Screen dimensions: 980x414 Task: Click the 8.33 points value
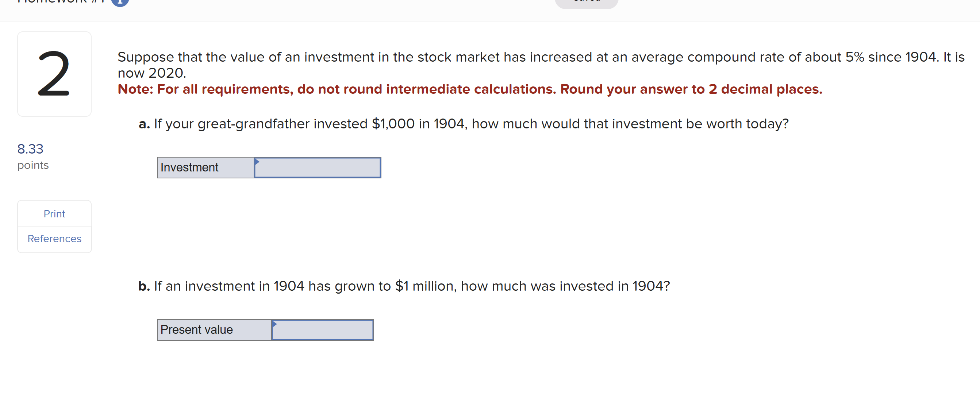coord(30,149)
